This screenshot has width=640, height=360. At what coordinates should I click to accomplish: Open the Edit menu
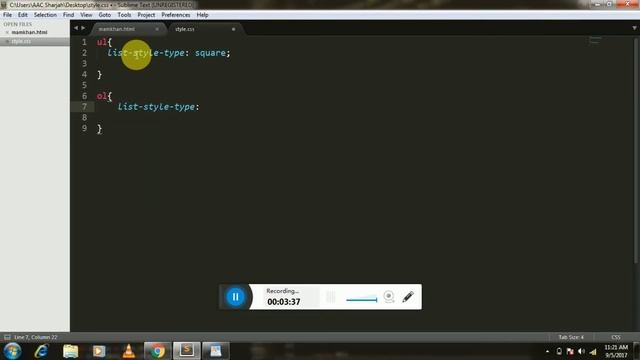point(22,15)
